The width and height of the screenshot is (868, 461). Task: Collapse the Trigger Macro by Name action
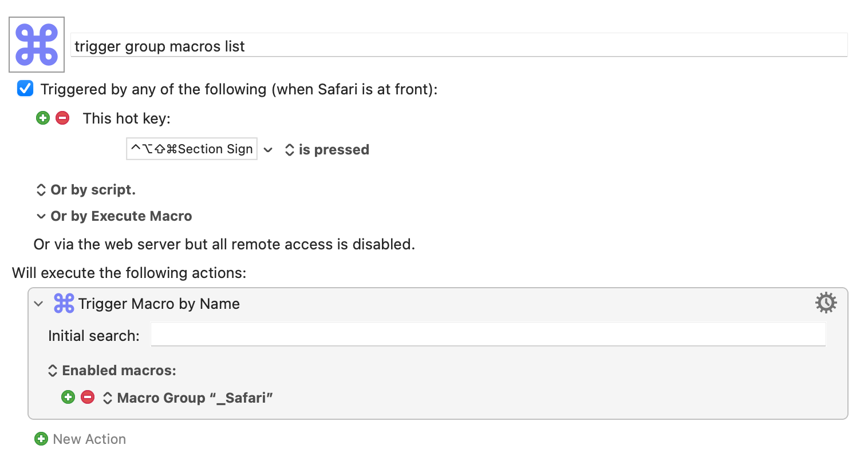coord(38,304)
